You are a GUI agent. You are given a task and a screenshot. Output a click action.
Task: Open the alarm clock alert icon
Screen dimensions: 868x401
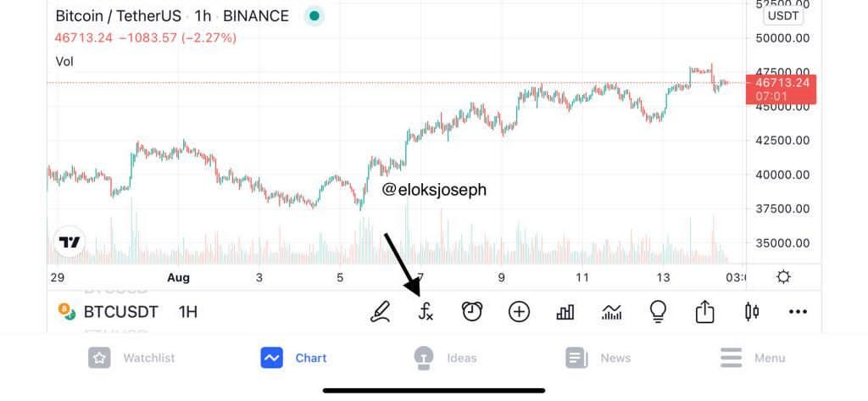tap(472, 312)
